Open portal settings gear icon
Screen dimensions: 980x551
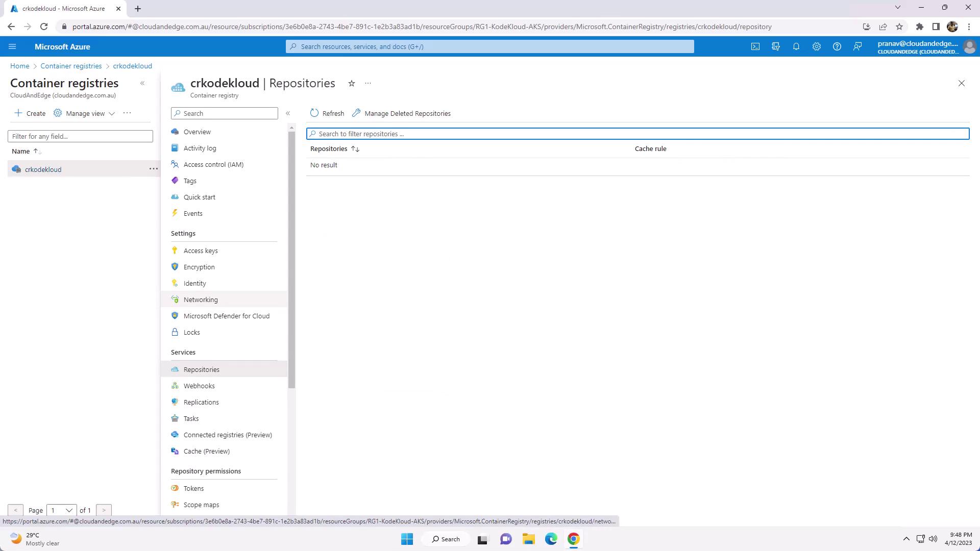click(x=817, y=46)
